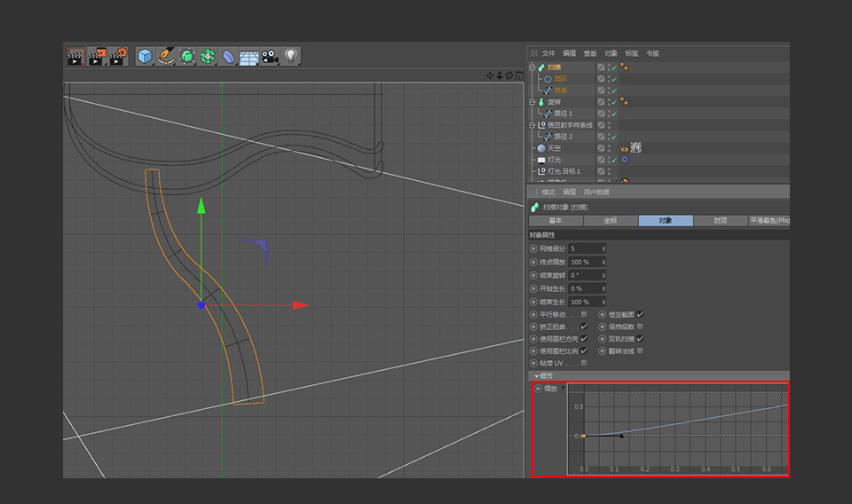This screenshot has width=852, height=504.
Task: Click Phong tag on 旋转 row
Action: (624, 101)
